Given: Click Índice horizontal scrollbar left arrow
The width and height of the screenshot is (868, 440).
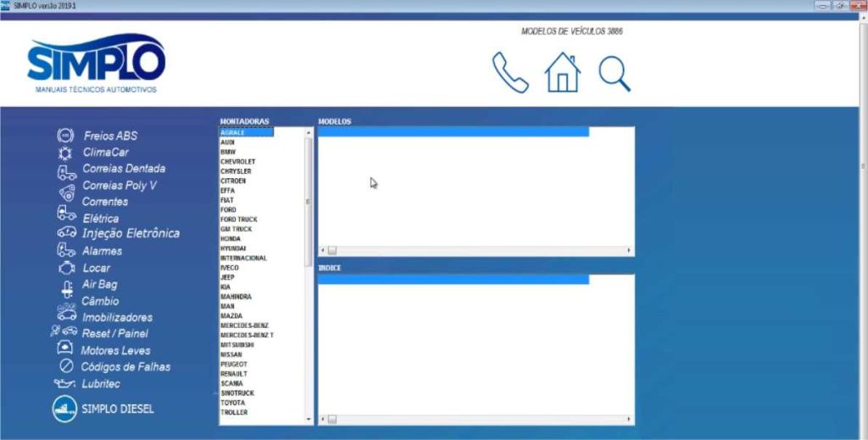Looking at the screenshot, I should click(323, 420).
